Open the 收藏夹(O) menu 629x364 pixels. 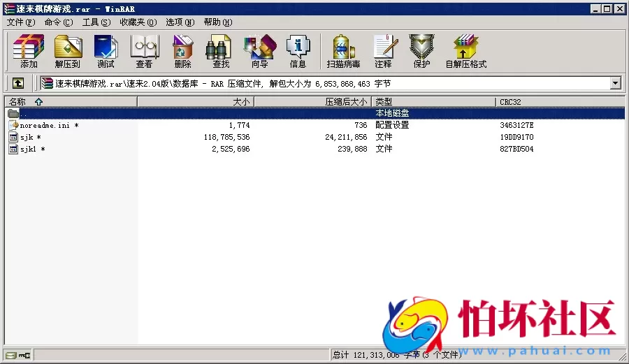(x=138, y=22)
